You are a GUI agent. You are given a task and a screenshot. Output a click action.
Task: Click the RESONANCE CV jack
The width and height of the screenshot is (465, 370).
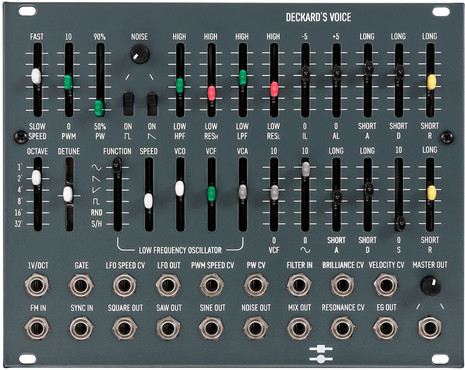[343, 328]
